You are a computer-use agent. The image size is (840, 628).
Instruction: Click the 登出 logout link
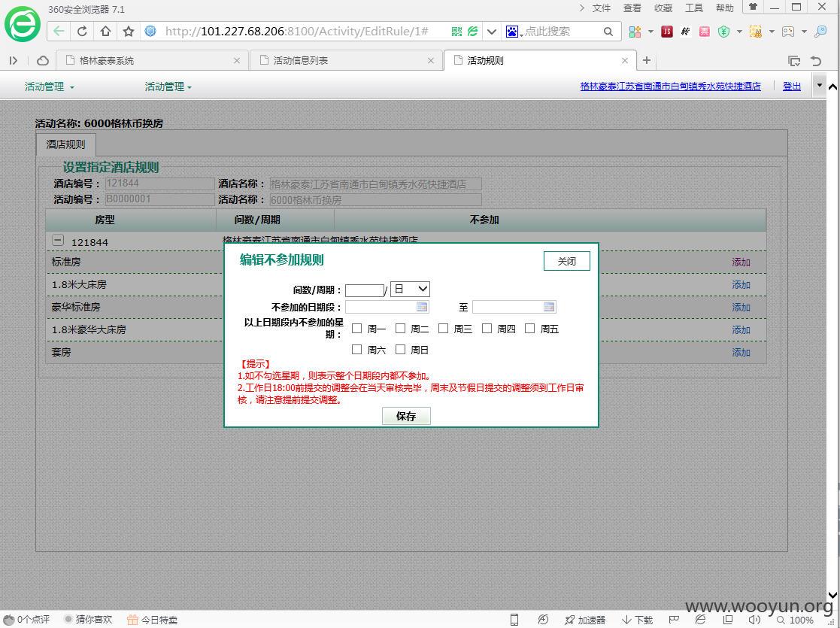pyautogui.click(x=792, y=86)
